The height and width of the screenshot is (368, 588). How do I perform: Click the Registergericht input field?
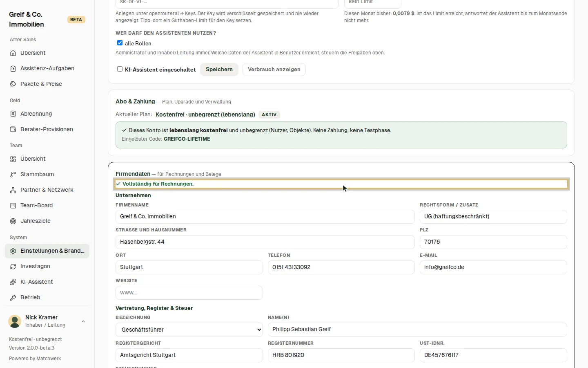189,355
